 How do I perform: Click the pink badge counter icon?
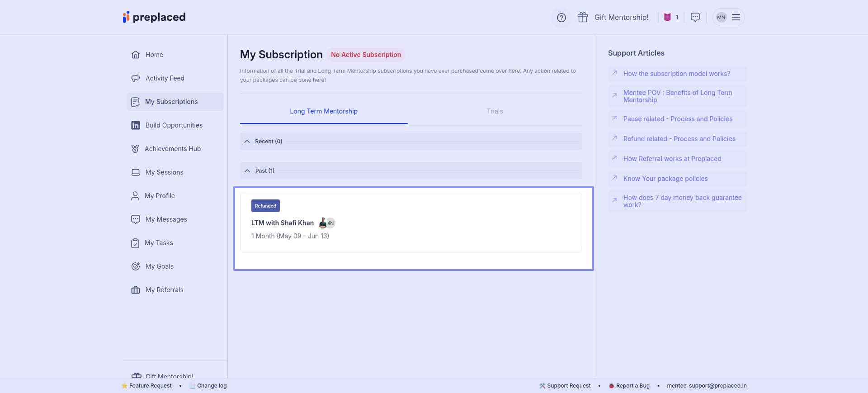point(667,17)
